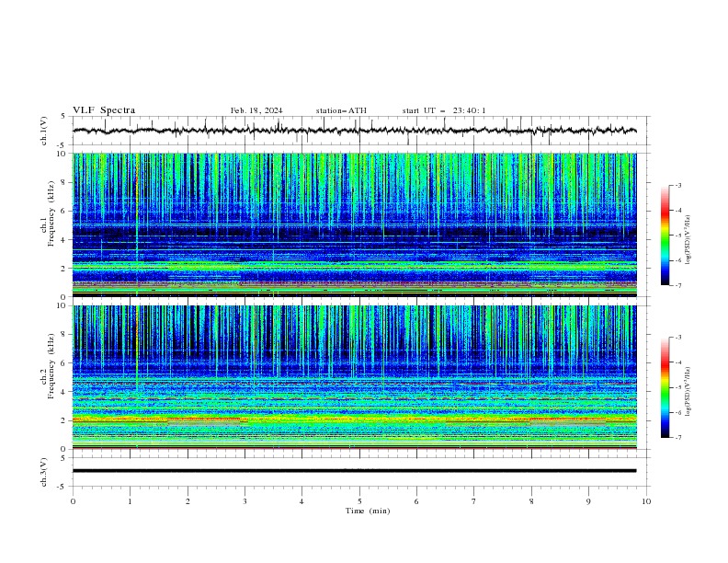Click the ch.1 voltage waveform trace

tap(355, 131)
